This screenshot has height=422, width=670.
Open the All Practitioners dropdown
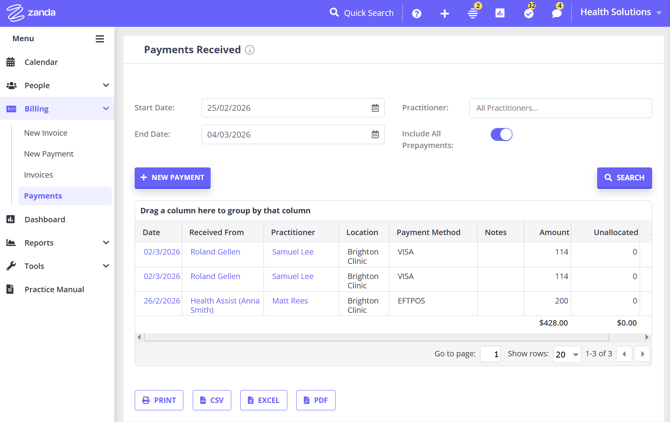[x=560, y=108]
